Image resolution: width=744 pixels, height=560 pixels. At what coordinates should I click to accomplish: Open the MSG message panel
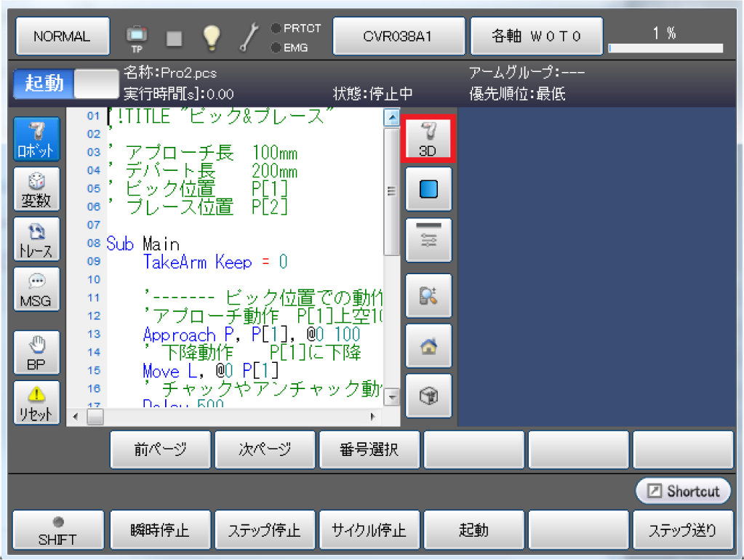(36, 292)
